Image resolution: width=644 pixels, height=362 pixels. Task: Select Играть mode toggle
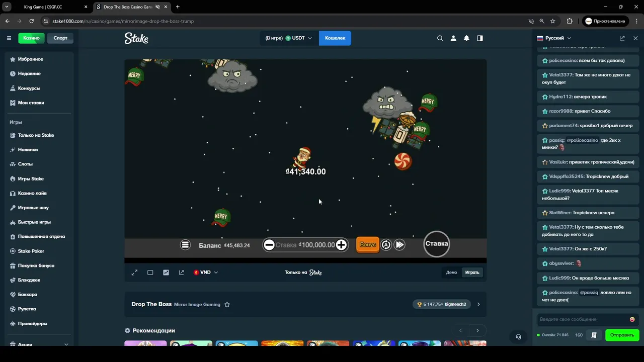point(472,273)
